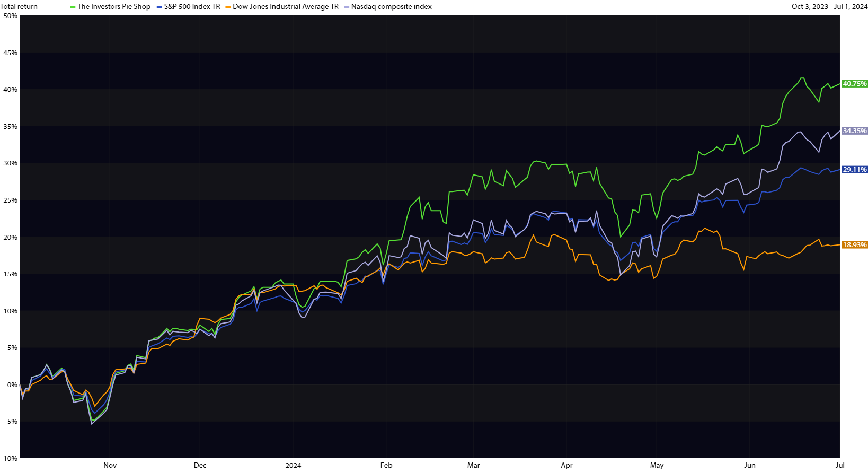Click the 40% y-axis label
868x472 pixels.
tap(11, 90)
